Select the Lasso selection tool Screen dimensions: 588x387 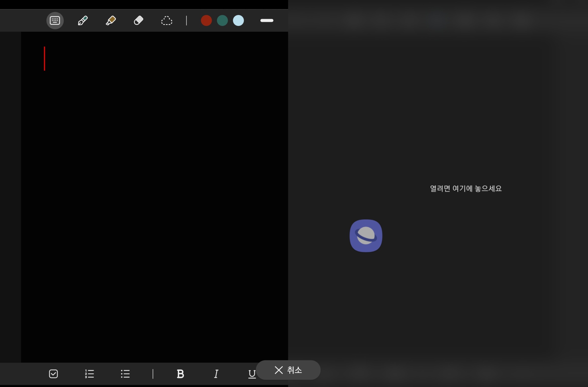pos(167,21)
